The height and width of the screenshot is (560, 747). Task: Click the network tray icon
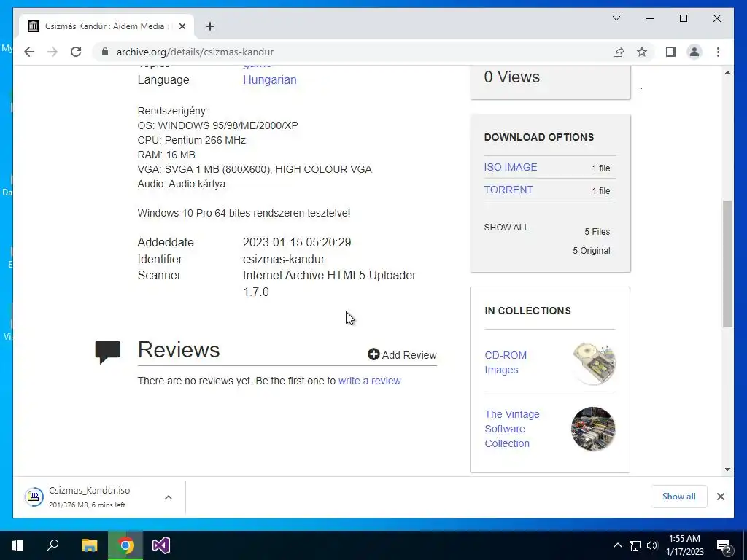635,545
